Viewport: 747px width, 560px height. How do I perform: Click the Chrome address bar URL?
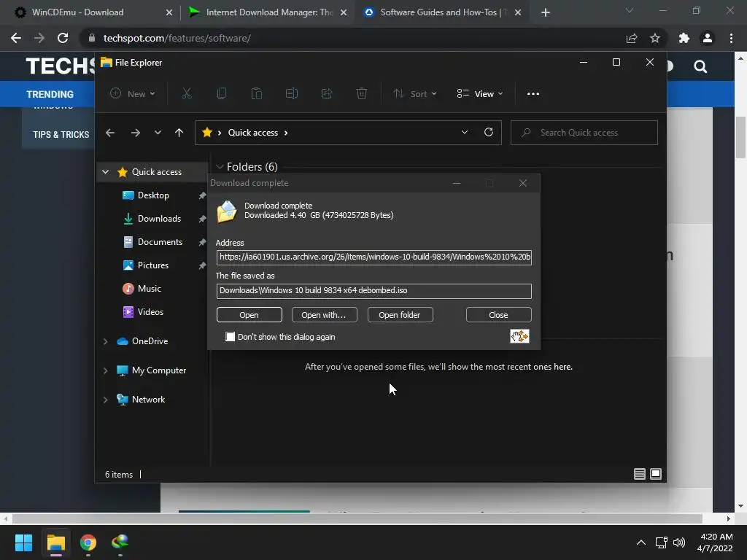(x=177, y=38)
